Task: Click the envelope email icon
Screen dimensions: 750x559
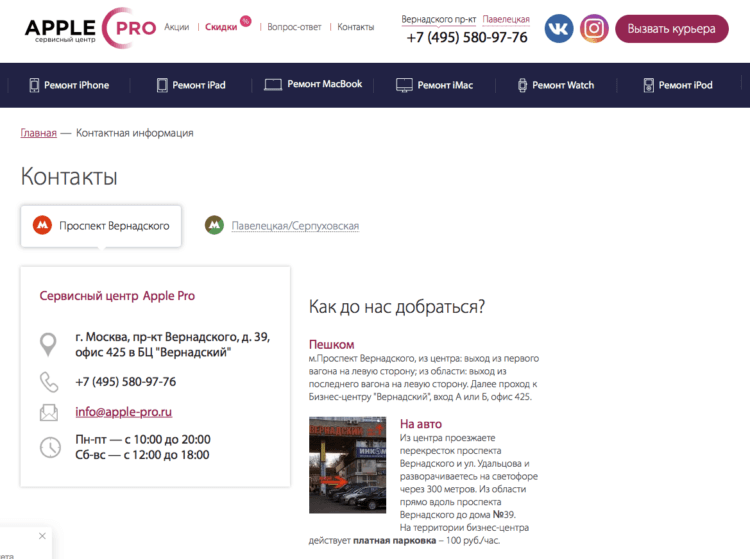Action: tap(49, 412)
